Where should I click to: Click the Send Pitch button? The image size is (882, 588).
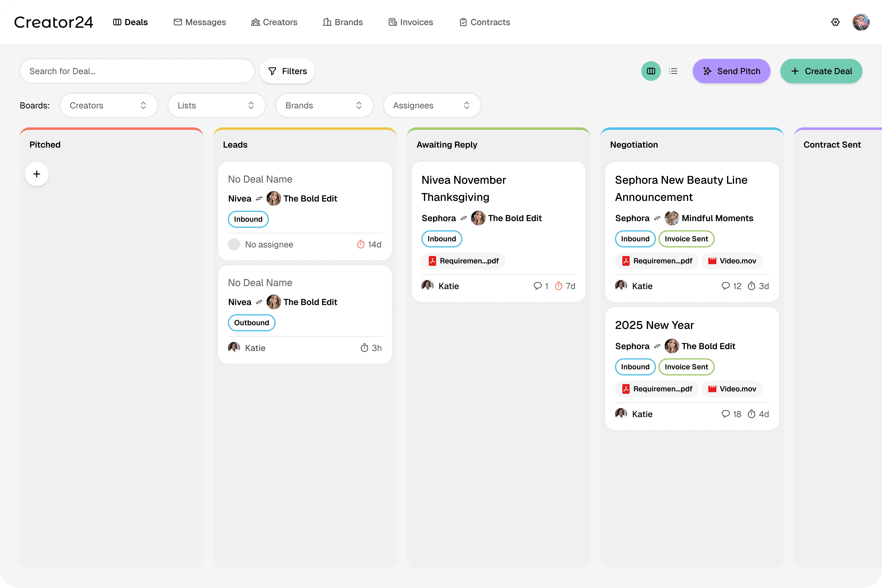(x=731, y=71)
